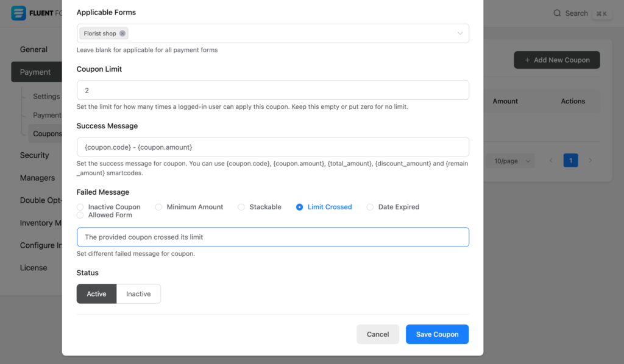Screen dimensions: 624x364
Task: Click the Search box in header
Action: point(582,13)
